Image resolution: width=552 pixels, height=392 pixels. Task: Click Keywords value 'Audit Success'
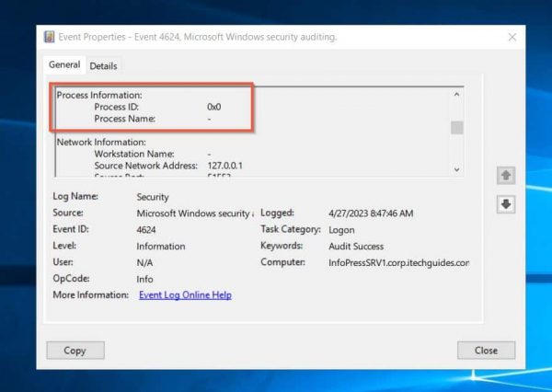click(x=356, y=247)
